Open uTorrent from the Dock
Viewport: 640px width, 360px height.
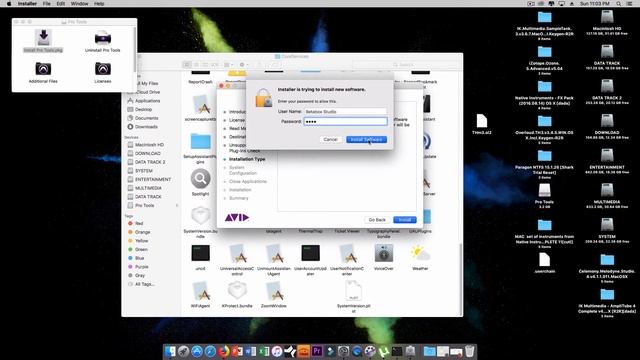(x=383, y=351)
